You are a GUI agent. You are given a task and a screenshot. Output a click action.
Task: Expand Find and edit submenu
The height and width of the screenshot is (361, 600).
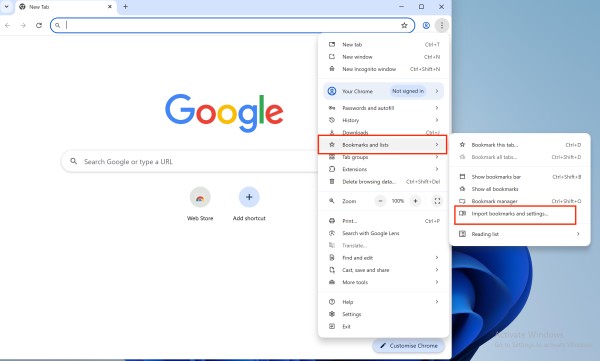(384, 258)
